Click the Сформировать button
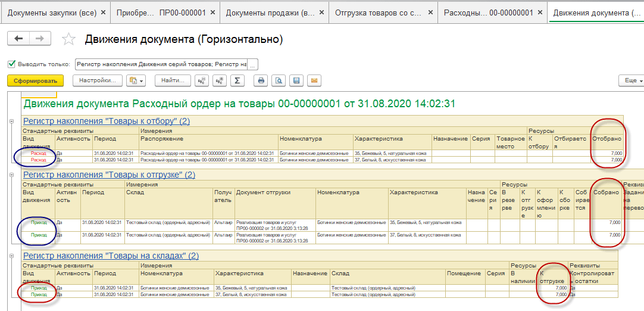 35,80
